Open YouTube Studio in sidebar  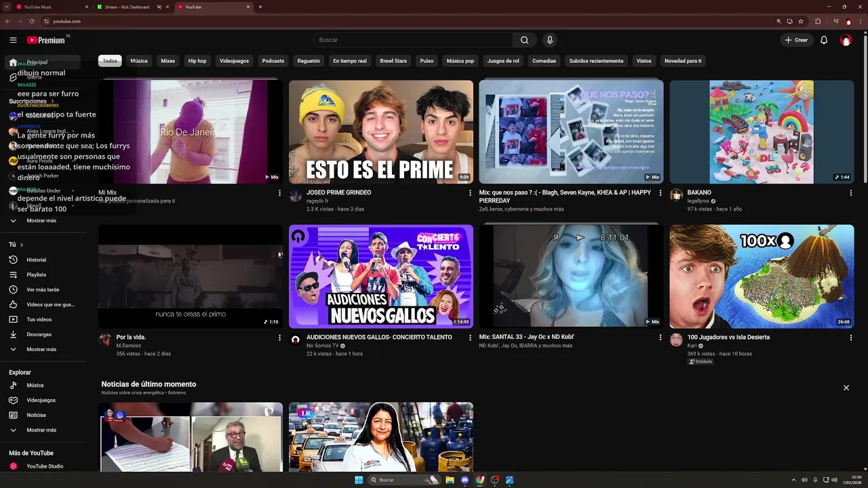[x=43, y=466]
